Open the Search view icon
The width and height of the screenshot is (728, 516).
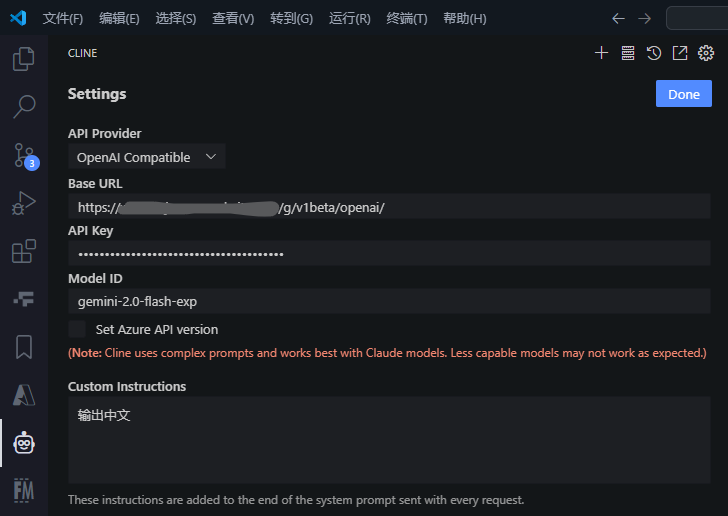pyautogui.click(x=23, y=106)
